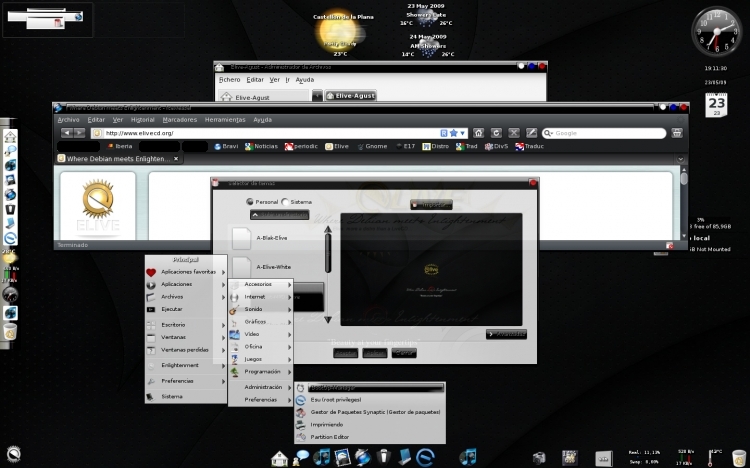Click the theme list scroll down arrow

click(x=328, y=319)
